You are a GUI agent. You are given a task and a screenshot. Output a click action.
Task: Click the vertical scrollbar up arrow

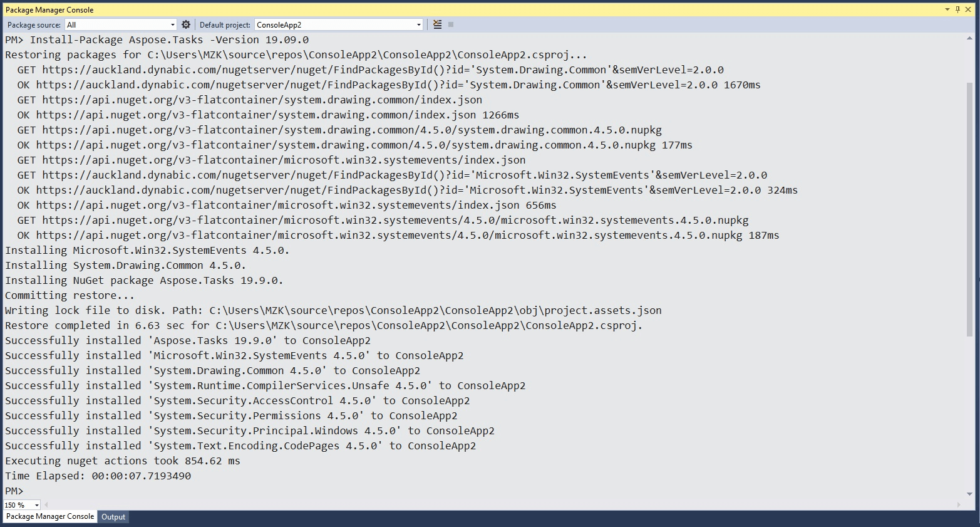(x=970, y=39)
